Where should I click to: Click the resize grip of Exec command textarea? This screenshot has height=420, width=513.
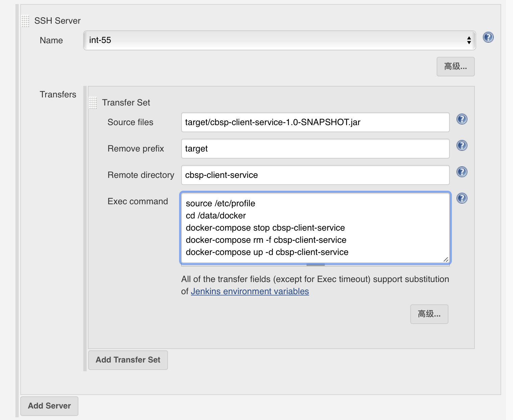pos(446,259)
